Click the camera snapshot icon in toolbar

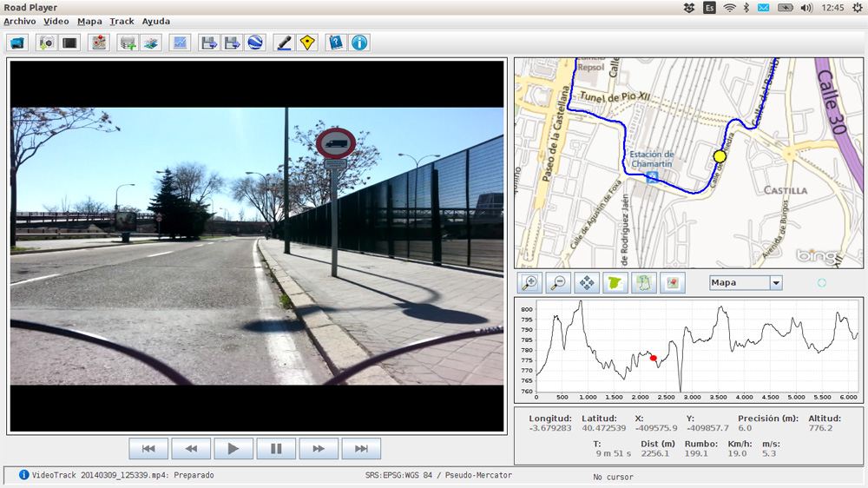click(x=46, y=42)
